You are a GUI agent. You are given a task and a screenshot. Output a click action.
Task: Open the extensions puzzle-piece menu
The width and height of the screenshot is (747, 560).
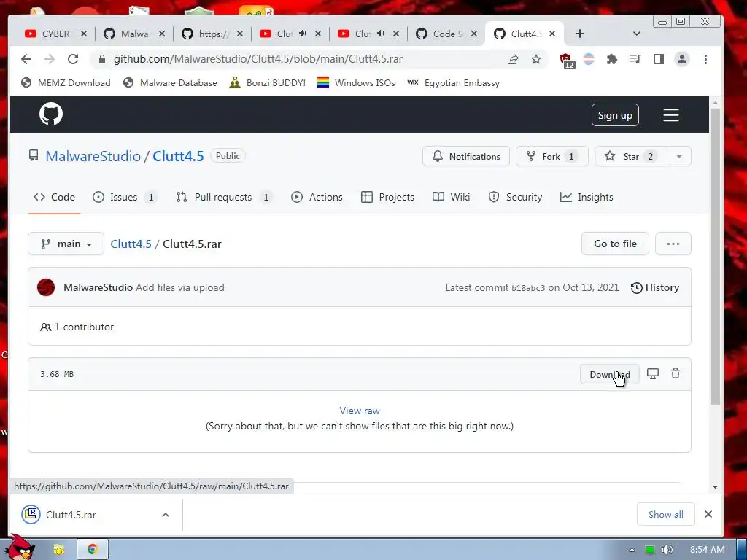pyautogui.click(x=612, y=59)
